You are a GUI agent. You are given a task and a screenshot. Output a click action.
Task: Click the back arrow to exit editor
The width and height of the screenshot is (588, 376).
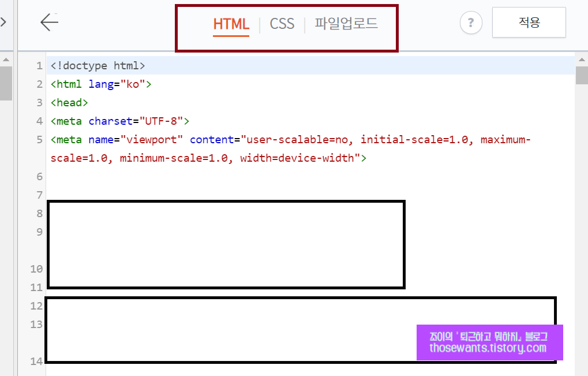pyautogui.click(x=49, y=23)
